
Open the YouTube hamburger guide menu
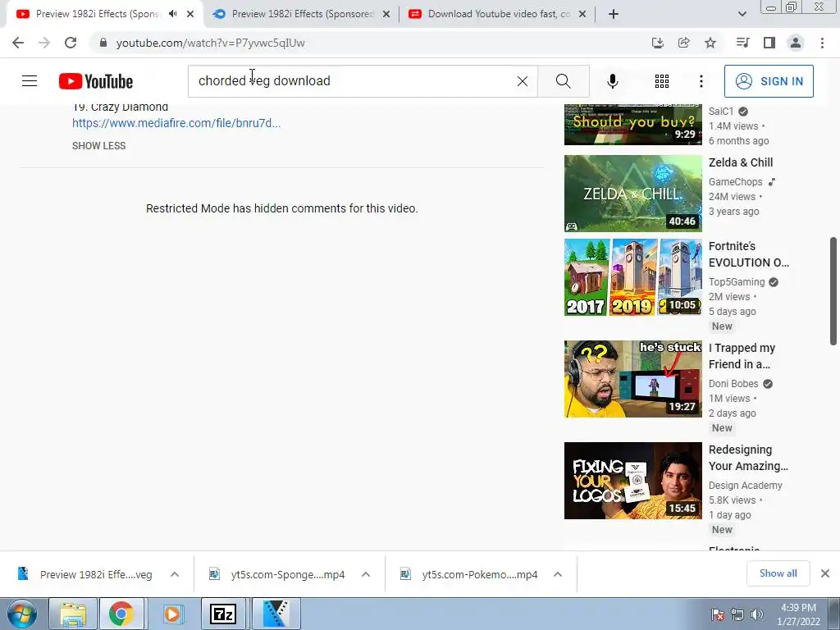pyautogui.click(x=30, y=81)
